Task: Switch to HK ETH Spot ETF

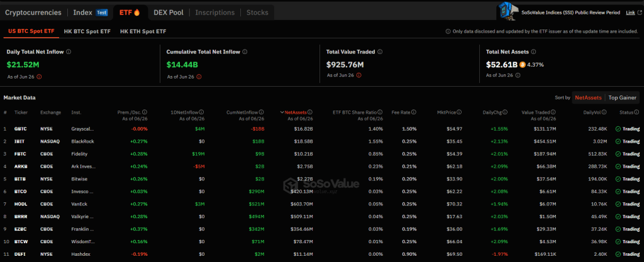Action: pyautogui.click(x=143, y=31)
